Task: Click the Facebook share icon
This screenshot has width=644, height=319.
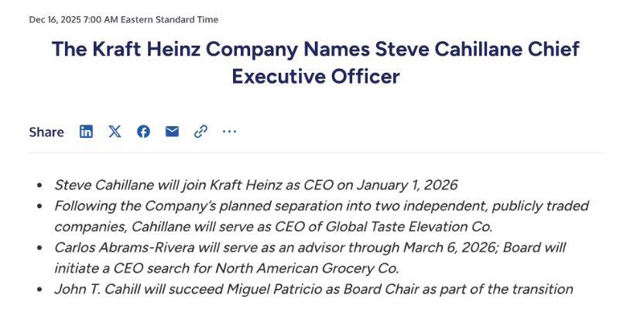Action: point(143,132)
